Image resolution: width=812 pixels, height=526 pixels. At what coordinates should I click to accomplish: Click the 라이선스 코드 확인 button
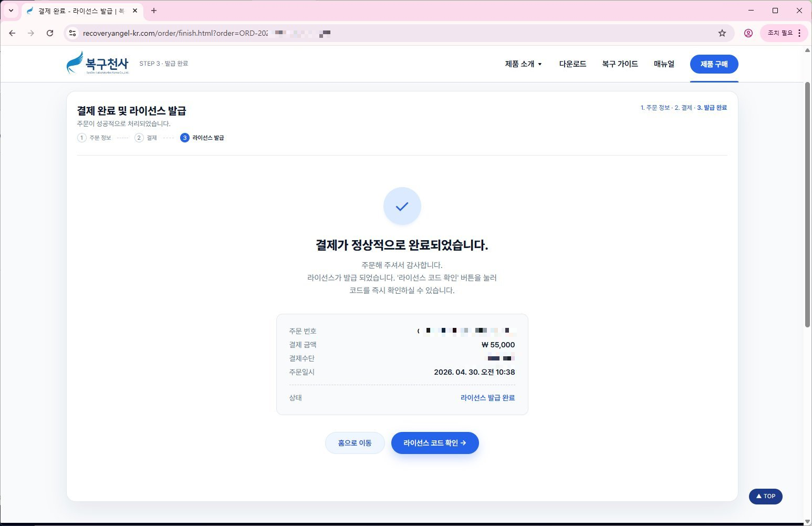(x=435, y=443)
